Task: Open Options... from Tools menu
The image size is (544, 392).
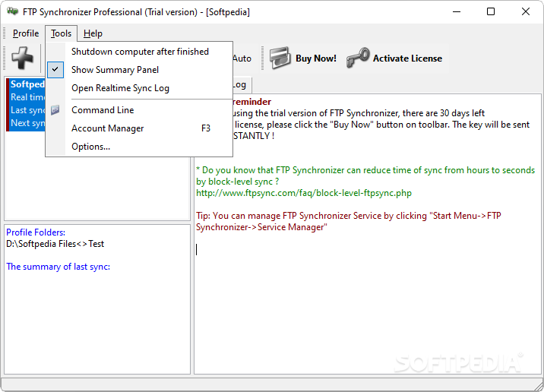Action: (139, 147)
